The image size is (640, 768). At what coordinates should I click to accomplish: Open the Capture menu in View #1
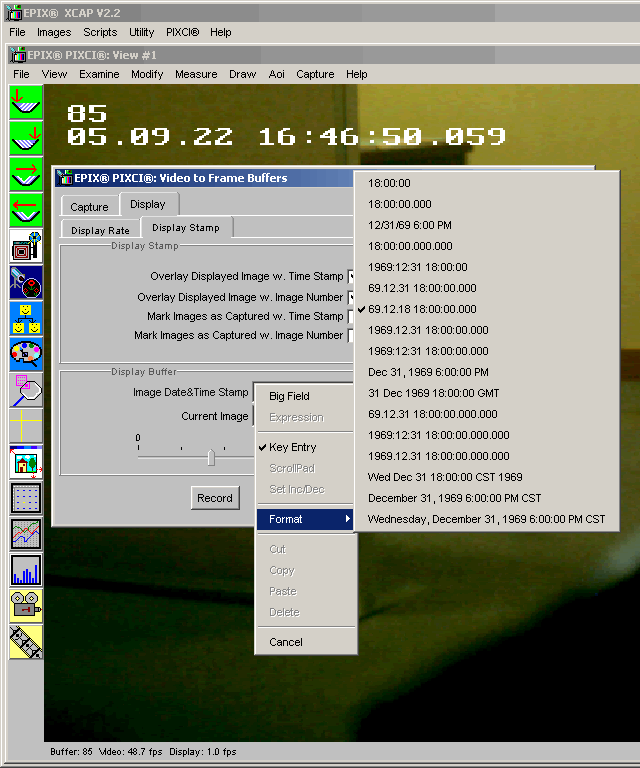tap(315, 74)
